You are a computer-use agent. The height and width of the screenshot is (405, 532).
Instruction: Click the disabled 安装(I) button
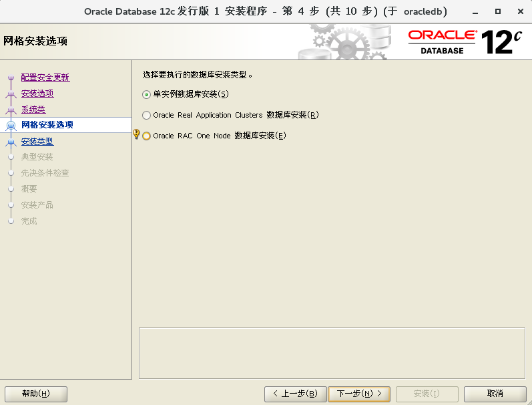[x=427, y=394]
